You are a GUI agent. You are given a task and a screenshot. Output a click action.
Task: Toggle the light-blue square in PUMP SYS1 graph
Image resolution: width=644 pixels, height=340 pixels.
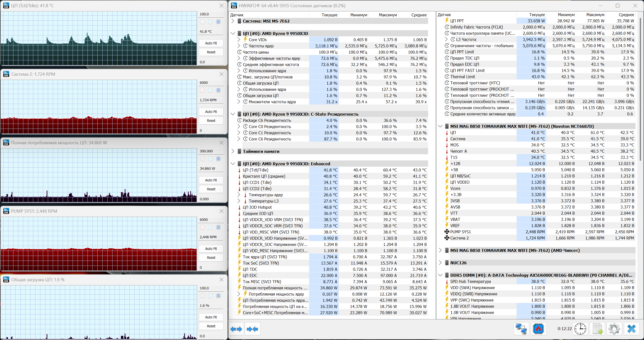[x=210, y=227]
